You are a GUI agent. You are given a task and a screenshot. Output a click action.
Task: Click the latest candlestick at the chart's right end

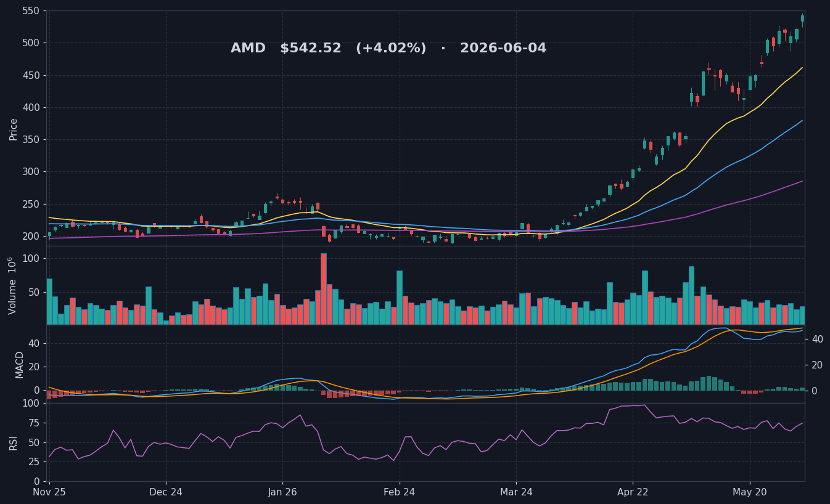point(802,18)
